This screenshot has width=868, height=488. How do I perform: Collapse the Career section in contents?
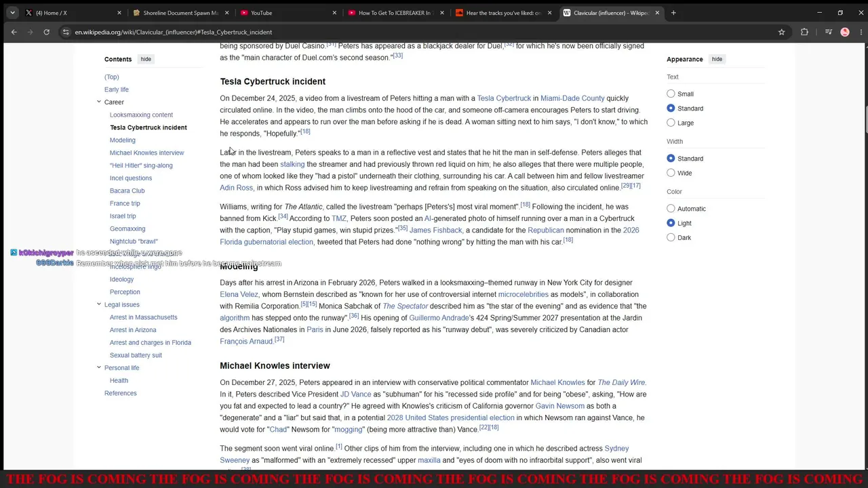[x=98, y=102]
